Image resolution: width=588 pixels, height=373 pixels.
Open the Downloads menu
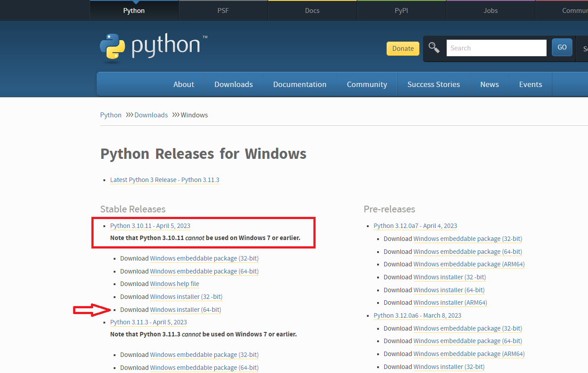click(234, 84)
